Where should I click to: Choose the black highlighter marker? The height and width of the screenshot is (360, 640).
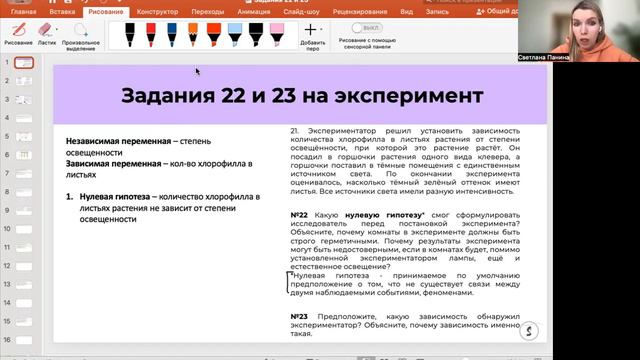click(x=256, y=34)
